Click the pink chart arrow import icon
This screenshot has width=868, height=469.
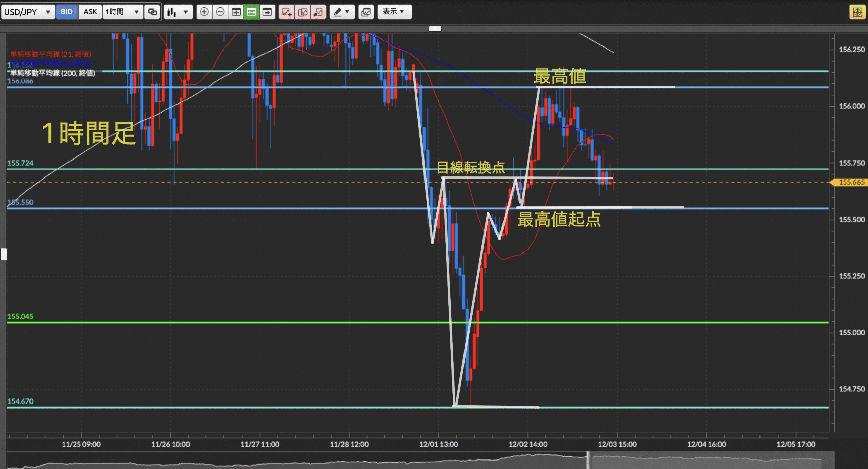click(318, 12)
